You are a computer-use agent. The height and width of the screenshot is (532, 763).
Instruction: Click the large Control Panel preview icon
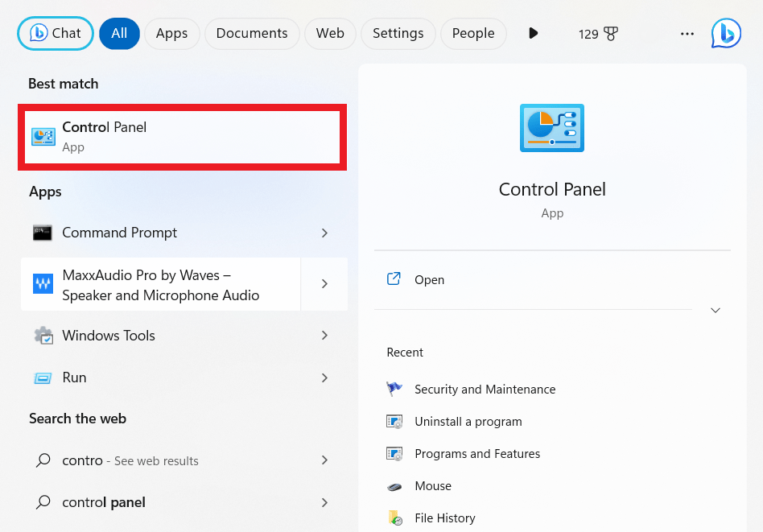pos(552,128)
